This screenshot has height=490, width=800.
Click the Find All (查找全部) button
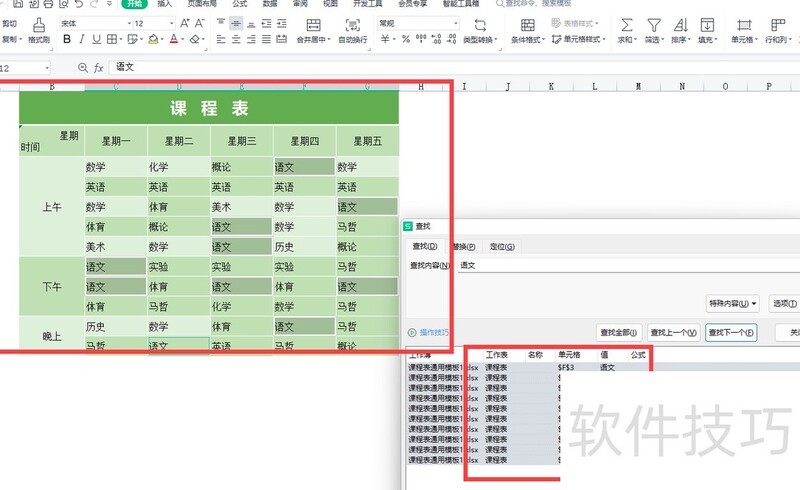(x=619, y=333)
